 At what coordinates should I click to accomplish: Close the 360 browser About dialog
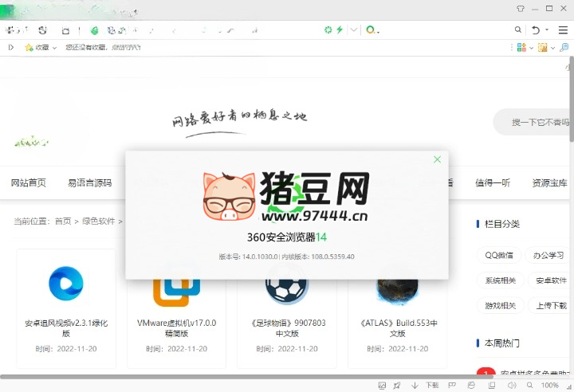click(x=437, y=159)
